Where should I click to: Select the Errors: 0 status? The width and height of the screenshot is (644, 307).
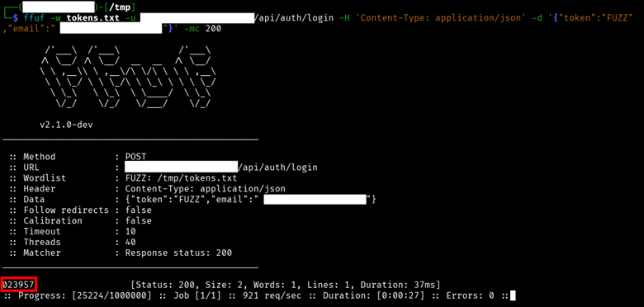click(469, 295)
